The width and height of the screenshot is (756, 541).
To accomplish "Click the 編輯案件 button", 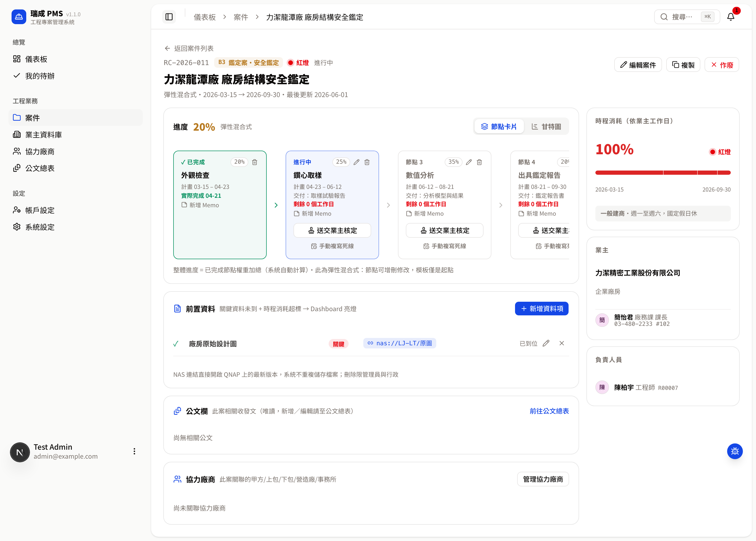I will click(x=638, y=65).
